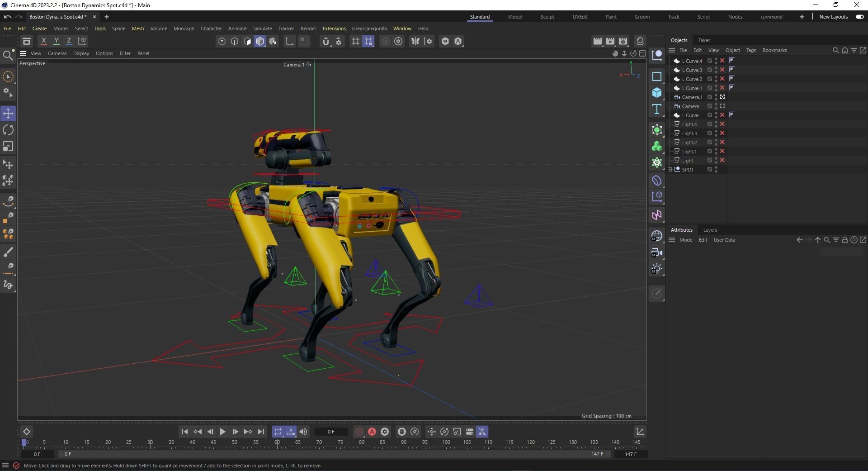Open Objects panel Tags menu
Image resolution: width=868 pixels, height=471 pixels.
point(751,50)
